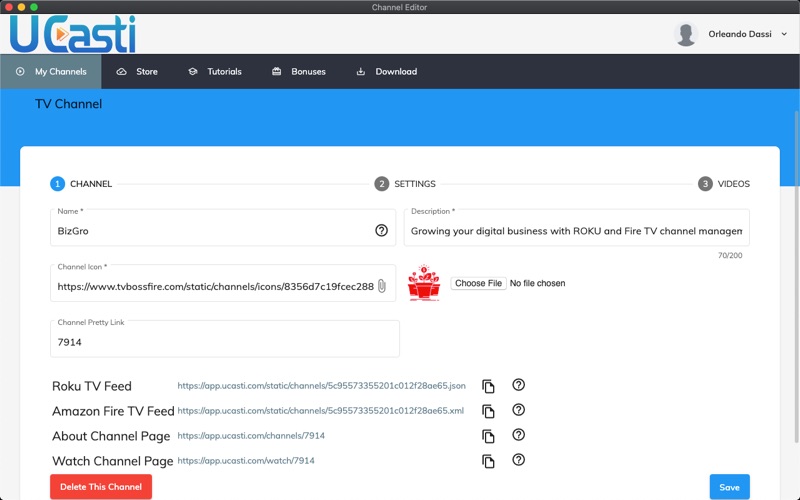The image size is (800, 500).
Task: Copy the About Channel Page URL
Action: 488,436
